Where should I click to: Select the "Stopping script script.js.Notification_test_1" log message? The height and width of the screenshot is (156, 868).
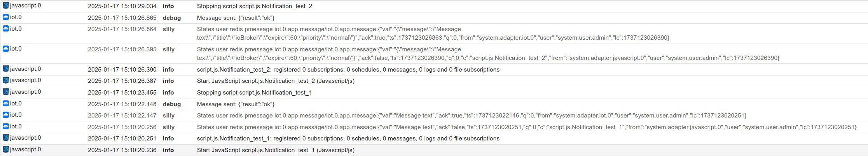pyautogui.click(x=254, y=93)
